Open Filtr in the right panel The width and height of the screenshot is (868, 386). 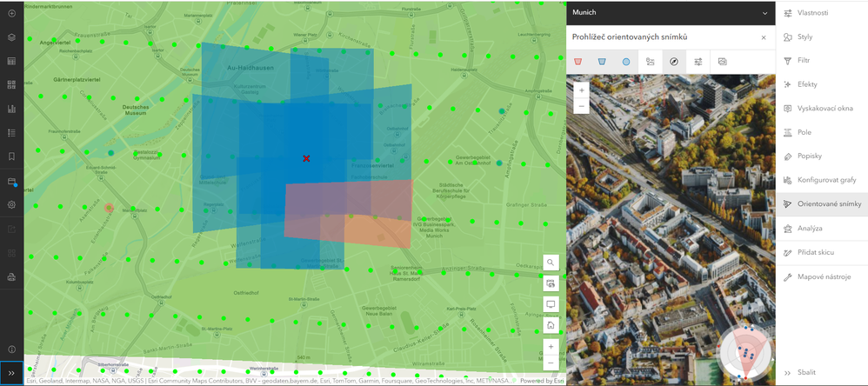[822, 60]
